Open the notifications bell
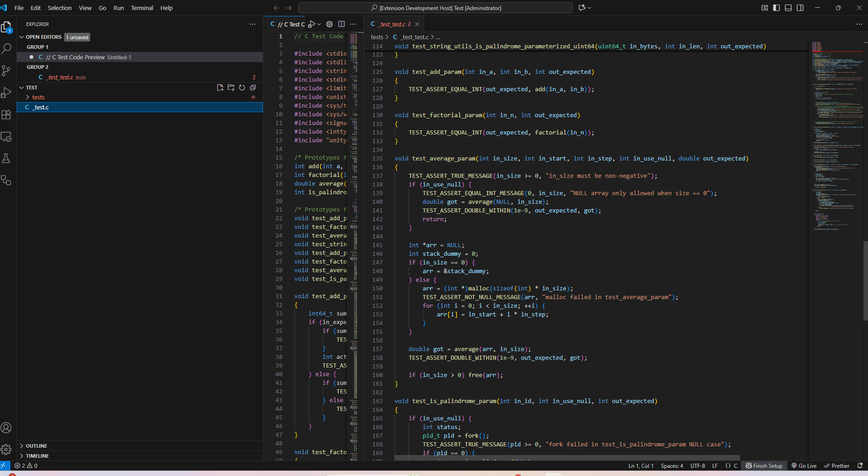Screen dimensions: 868x476 860,466
